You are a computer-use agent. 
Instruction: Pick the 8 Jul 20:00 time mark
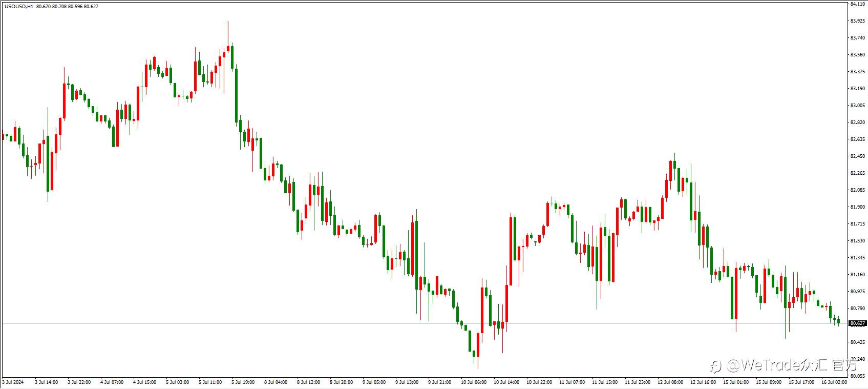coord(341,382)
